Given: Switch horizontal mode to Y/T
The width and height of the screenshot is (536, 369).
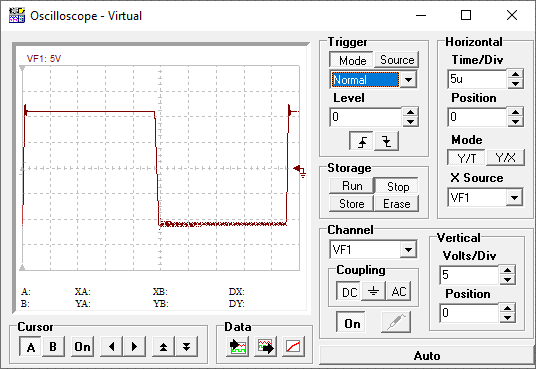Looking at the screenshot, I should coord(467,158).
